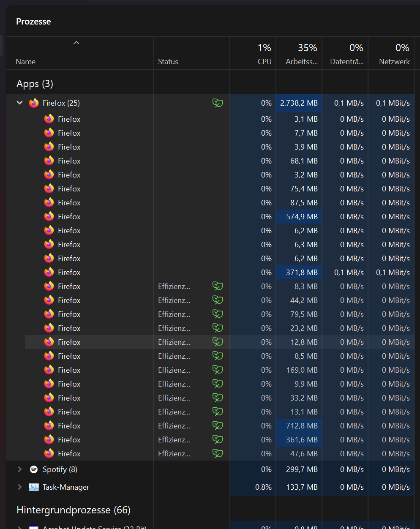The image size is (420, 529).
Task: Click Firefox icon in the 68,1 MB row
Action: point(49,161)
